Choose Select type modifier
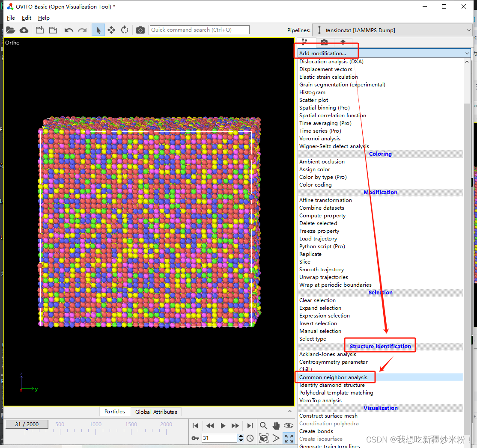This screenshot has width=477, height=448. [x=313, y=339]
